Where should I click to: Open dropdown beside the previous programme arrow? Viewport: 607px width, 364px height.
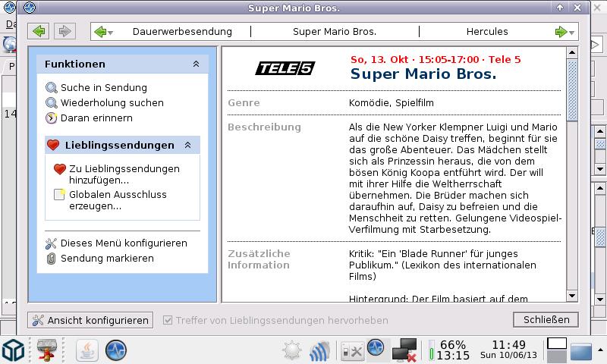(x=111, y=33)
